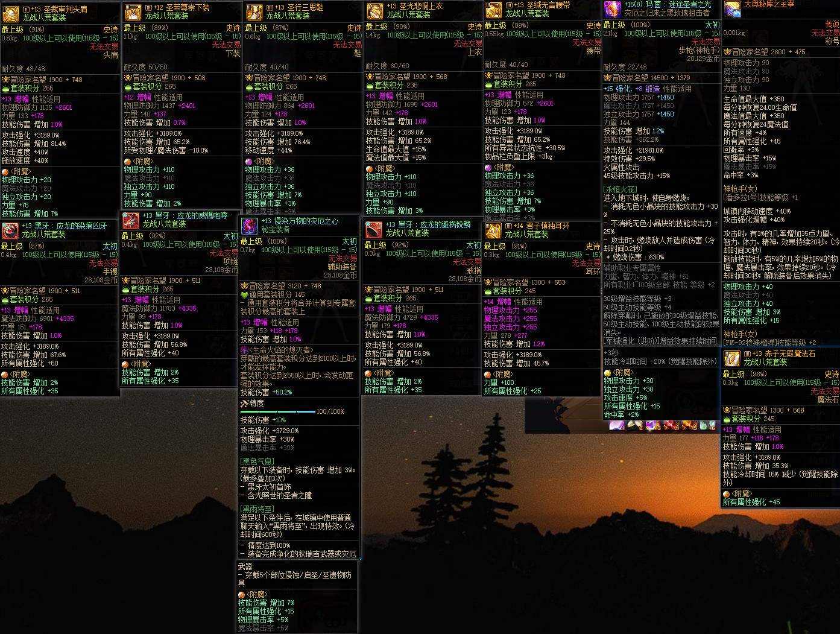840x634 pixels.
Task: Select the 黑牙：应龙的染痕凶牙 bracelet icon
Action: click(x=10, y=230)
